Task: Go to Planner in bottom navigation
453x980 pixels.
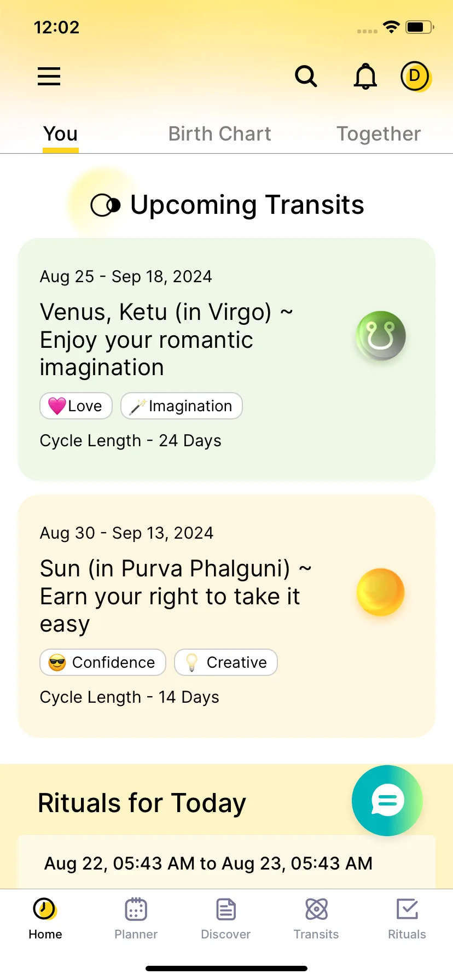Action: 136,919
